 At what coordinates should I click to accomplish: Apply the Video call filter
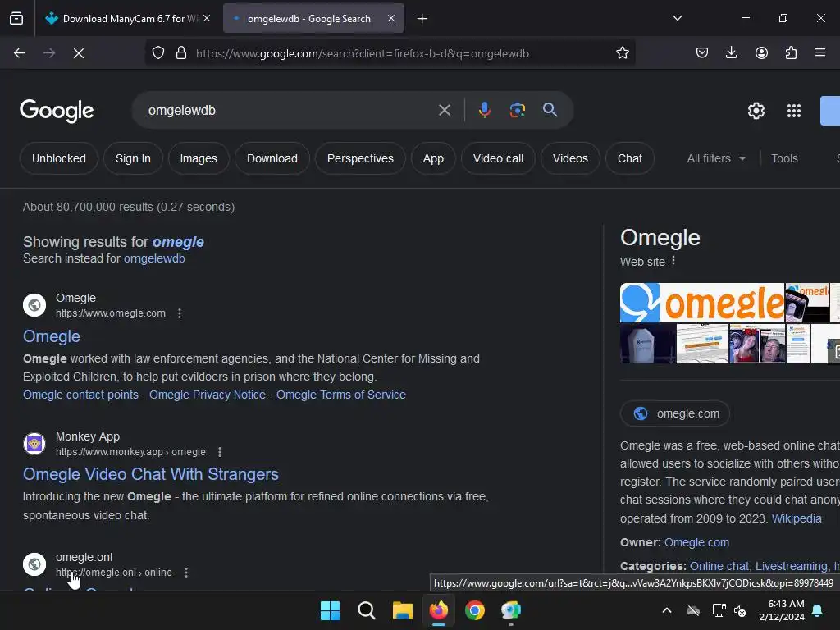coord(498,158)
